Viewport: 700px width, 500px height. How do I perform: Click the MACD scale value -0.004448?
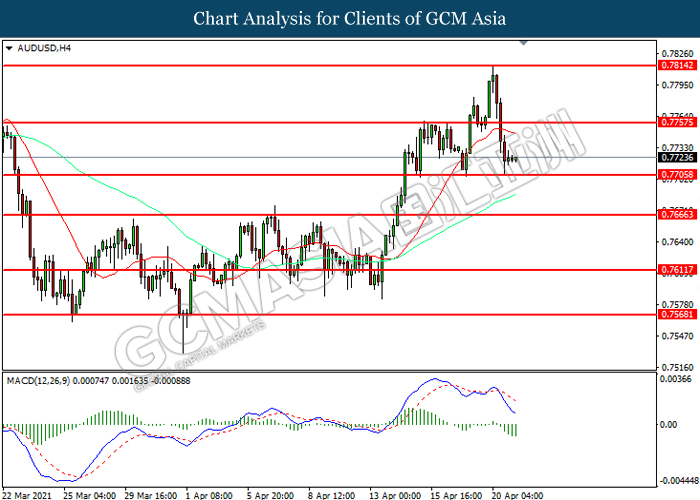coord(679,481)
